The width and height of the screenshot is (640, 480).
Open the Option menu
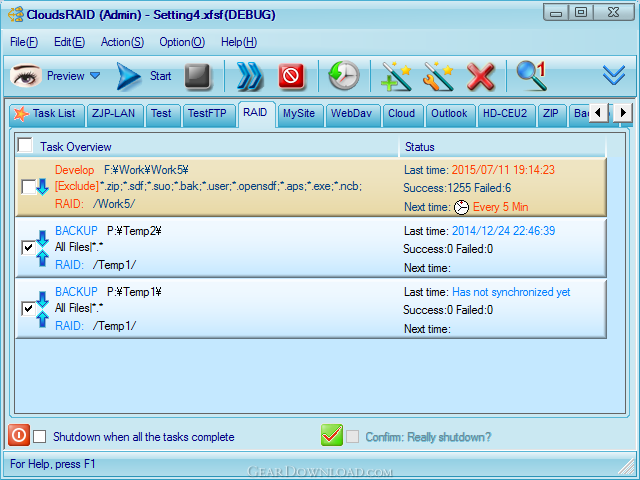(182, 42)
